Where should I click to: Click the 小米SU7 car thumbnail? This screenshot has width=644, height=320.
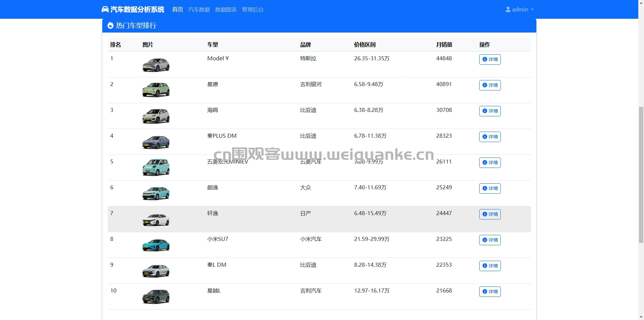pos(156,245)
